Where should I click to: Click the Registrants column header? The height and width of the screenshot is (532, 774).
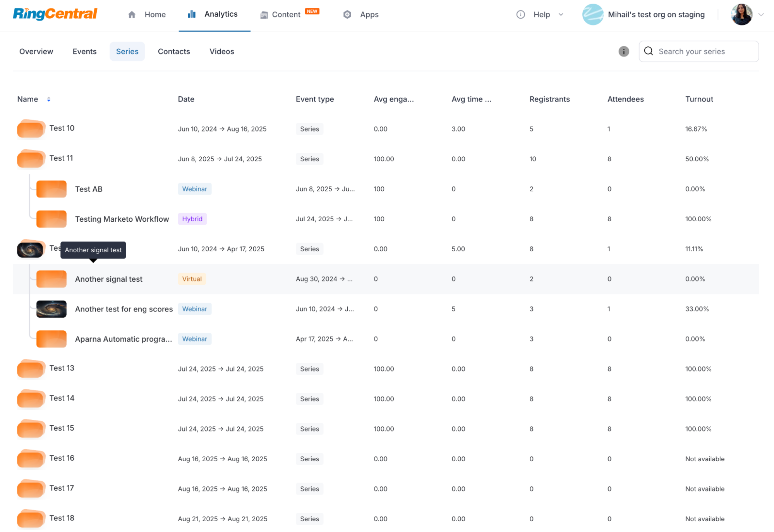pos(549,99)
